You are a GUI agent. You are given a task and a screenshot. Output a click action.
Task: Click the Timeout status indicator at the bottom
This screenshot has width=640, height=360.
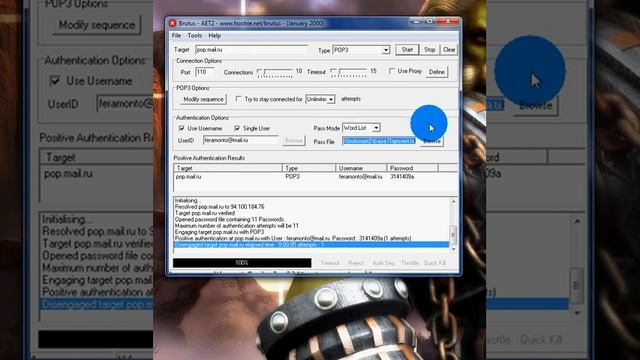click(330, 263)
